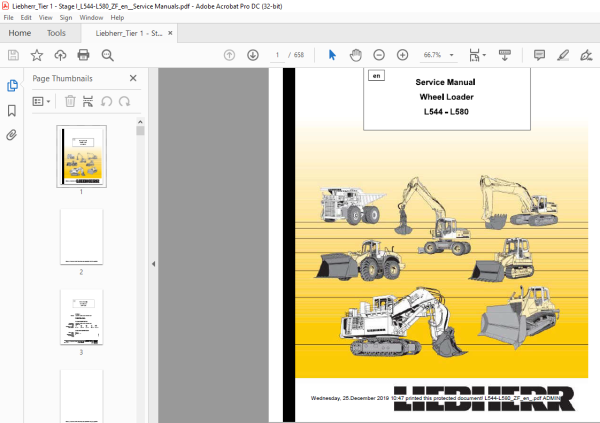Add the document to starred files
This screenshot has height=423, width=600.
tap(37, 55)
